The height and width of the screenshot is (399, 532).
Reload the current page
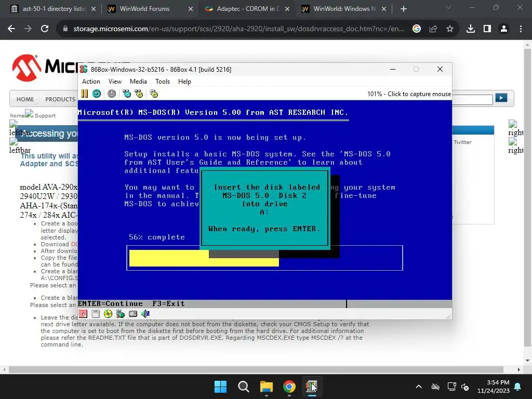click(45, 29)
